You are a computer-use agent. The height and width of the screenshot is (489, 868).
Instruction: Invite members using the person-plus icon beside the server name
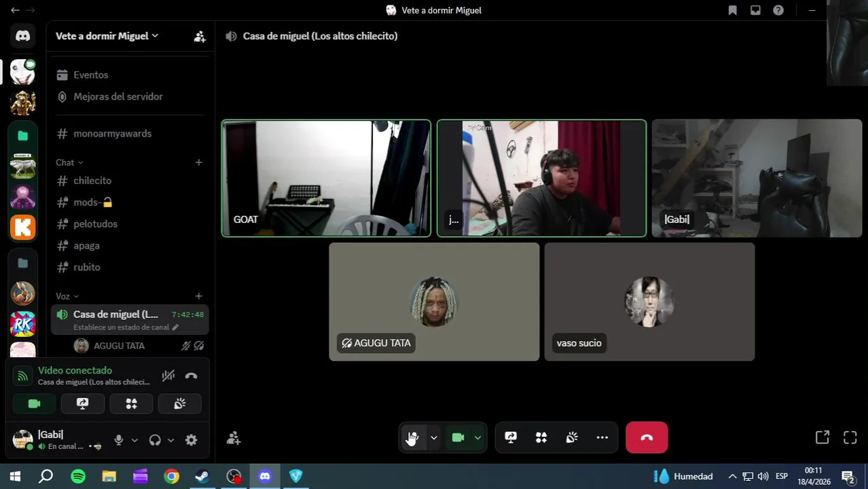click(x=200, y=37)
